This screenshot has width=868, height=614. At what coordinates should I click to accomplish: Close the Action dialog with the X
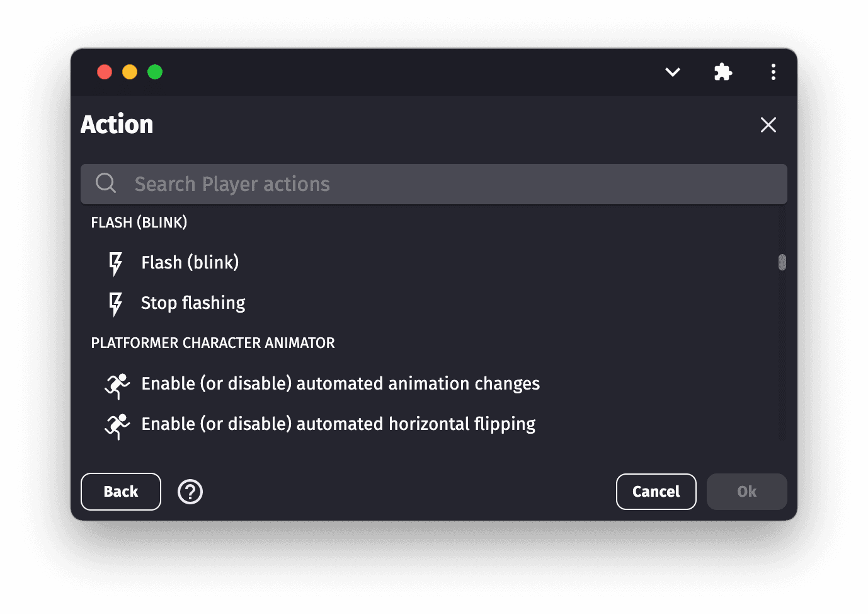(768, 125)
